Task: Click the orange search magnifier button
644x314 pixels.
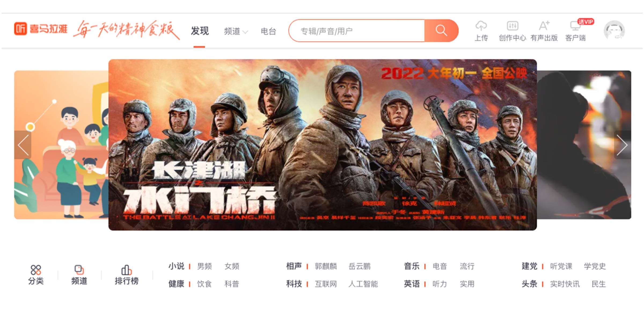Action: [441, 31]
